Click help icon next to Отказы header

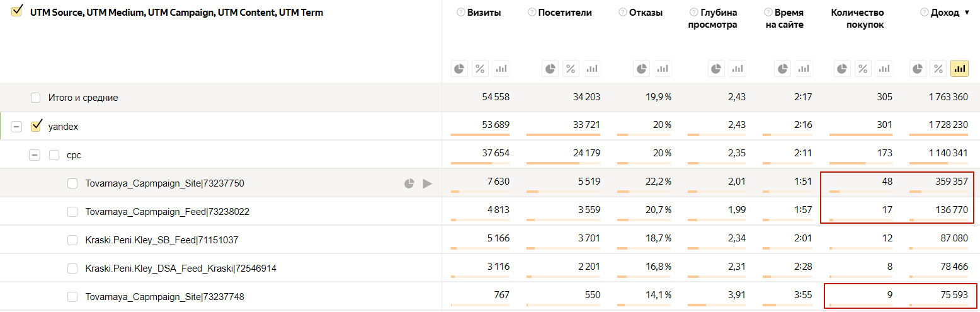coord(622,13)
